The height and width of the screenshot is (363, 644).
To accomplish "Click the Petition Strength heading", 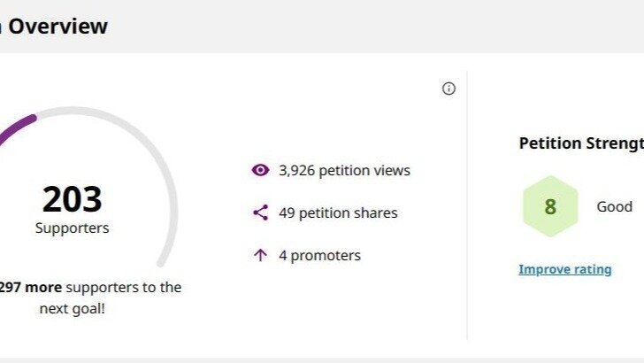I will pos(580,143).
